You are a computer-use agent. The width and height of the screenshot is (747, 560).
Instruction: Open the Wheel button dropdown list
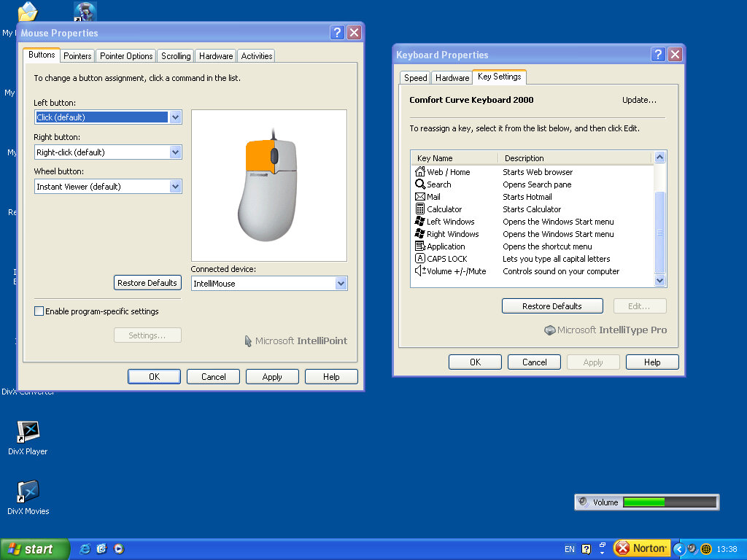click(x=175, y=187)
